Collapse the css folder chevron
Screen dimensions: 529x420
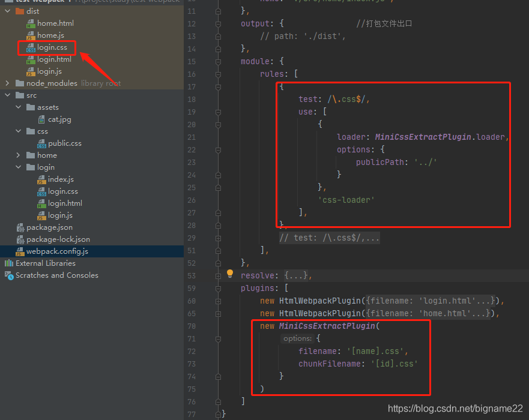18,131
